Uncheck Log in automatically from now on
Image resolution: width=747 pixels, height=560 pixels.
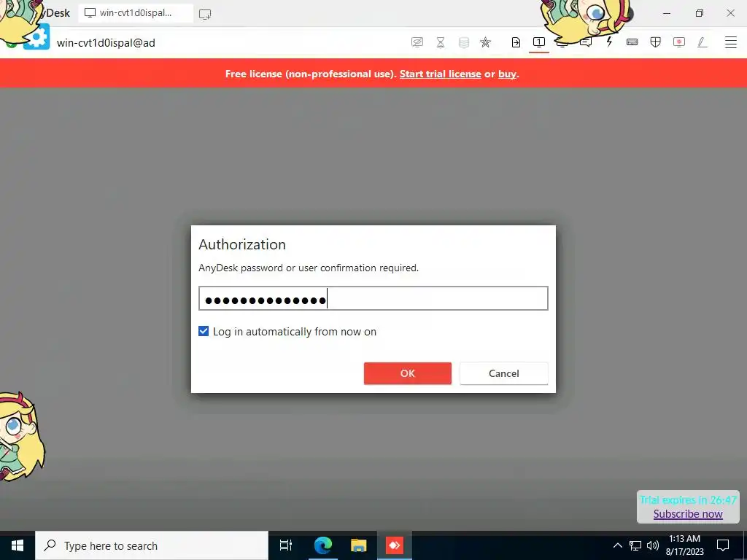point(204,332)
